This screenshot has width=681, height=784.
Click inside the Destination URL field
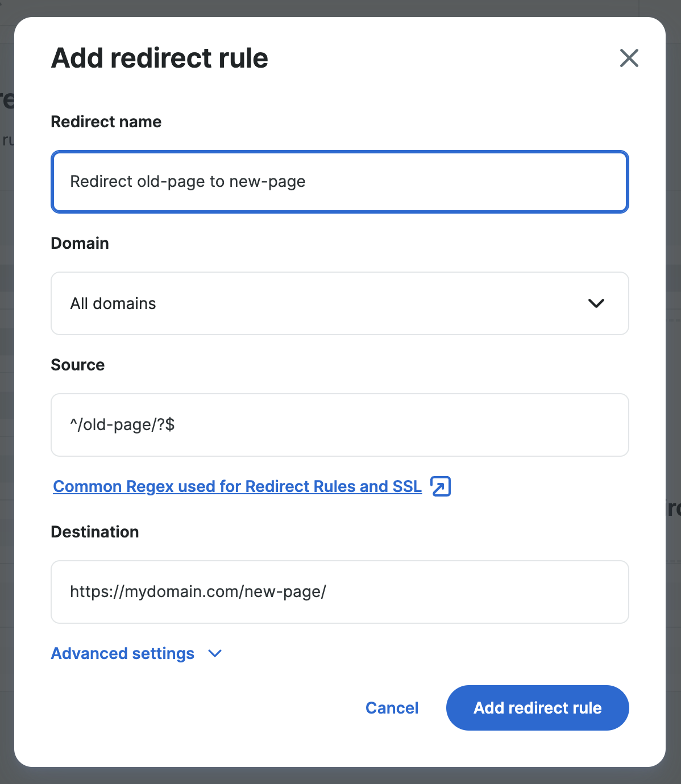tap(339, 592)
